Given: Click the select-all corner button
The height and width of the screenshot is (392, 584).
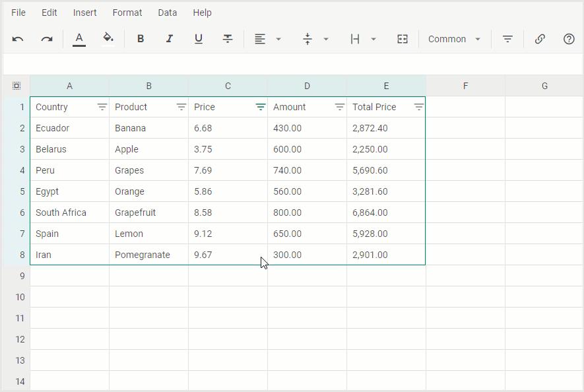Looking at the screenshot, I should point(16,85).
